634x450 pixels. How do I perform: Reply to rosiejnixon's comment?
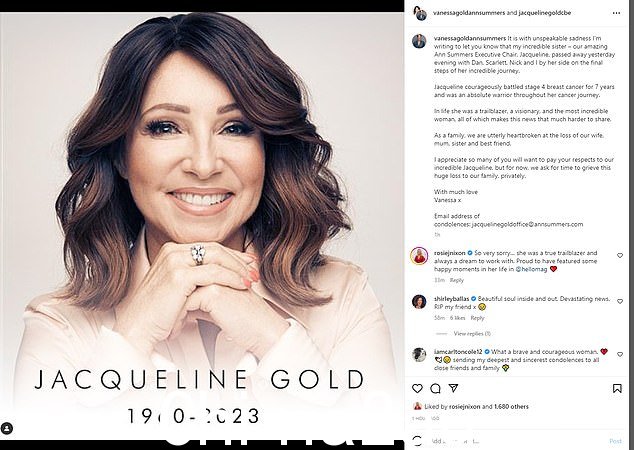(456, 280)
